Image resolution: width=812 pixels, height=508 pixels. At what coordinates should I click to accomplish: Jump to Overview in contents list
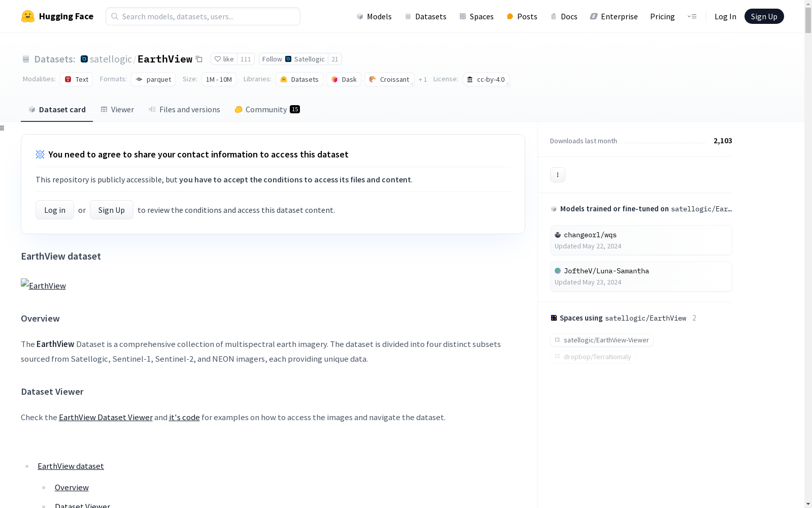pos(72,487)
